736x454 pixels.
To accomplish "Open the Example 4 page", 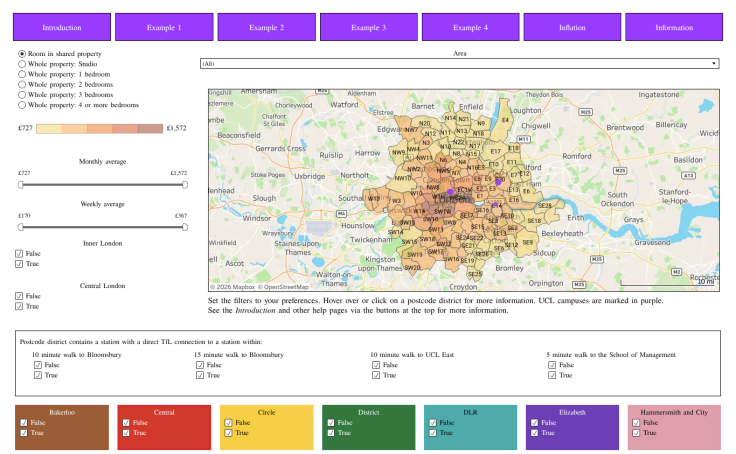I will click(470, 27).
